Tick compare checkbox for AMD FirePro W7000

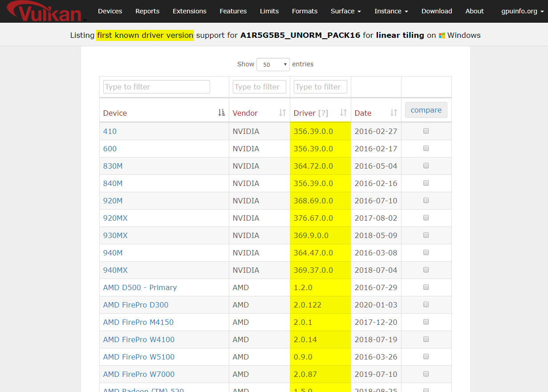[426, 374]
